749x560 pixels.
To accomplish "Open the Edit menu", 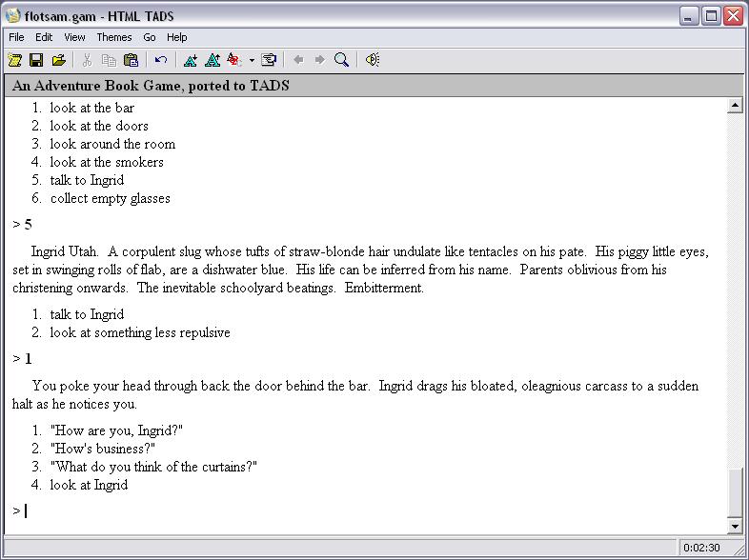I will (x=44, y=37).
